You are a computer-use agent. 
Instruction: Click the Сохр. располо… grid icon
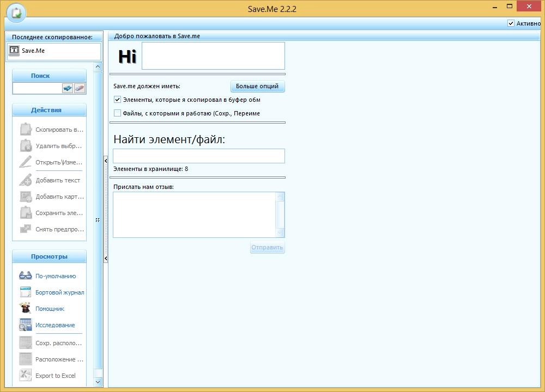[26, 342]
